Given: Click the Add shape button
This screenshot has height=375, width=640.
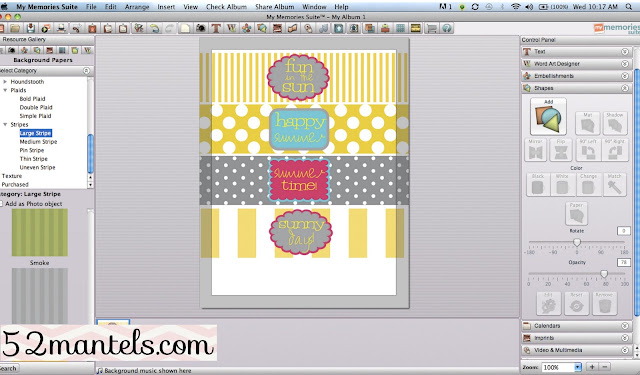Looking at the screenshot, I should pyautogui.click(x=548, y=116).
